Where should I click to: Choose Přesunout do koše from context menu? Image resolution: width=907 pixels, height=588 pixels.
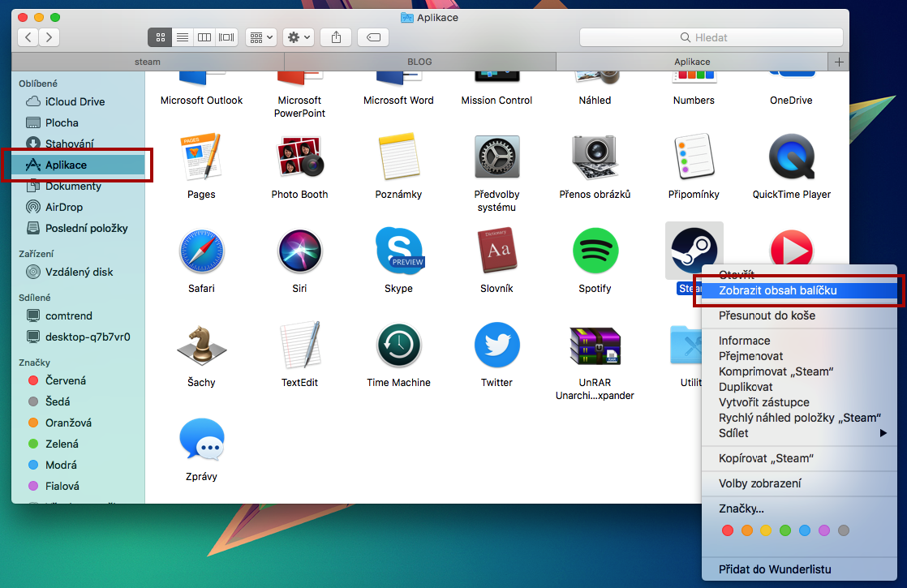click(799, 315)
